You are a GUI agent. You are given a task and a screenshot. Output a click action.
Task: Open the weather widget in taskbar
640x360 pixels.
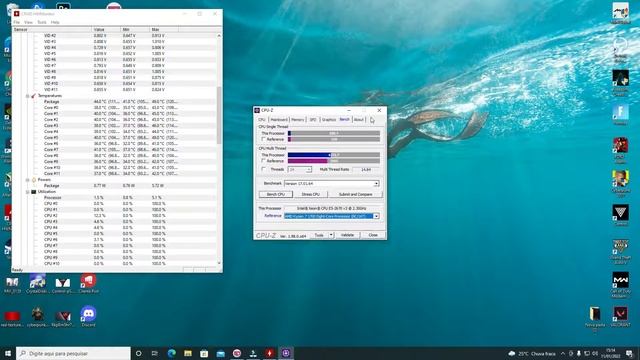pyautogui.click(x=532, y=353)
